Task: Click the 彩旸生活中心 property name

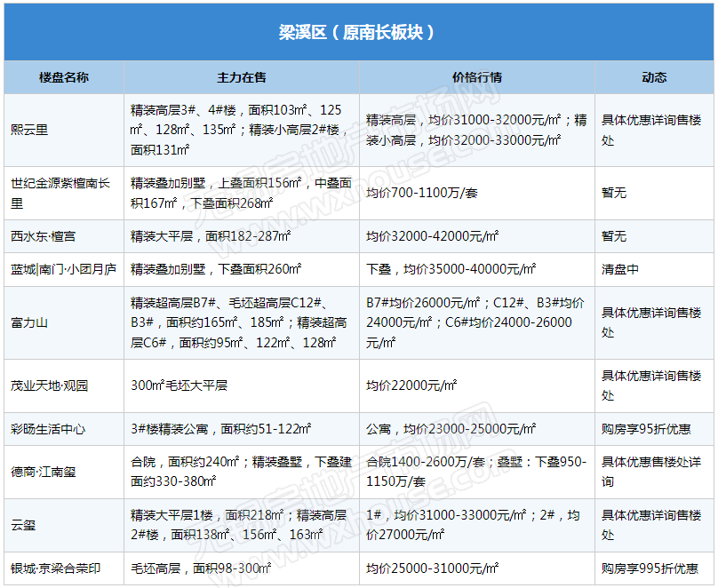Action: tap(49, 429)
